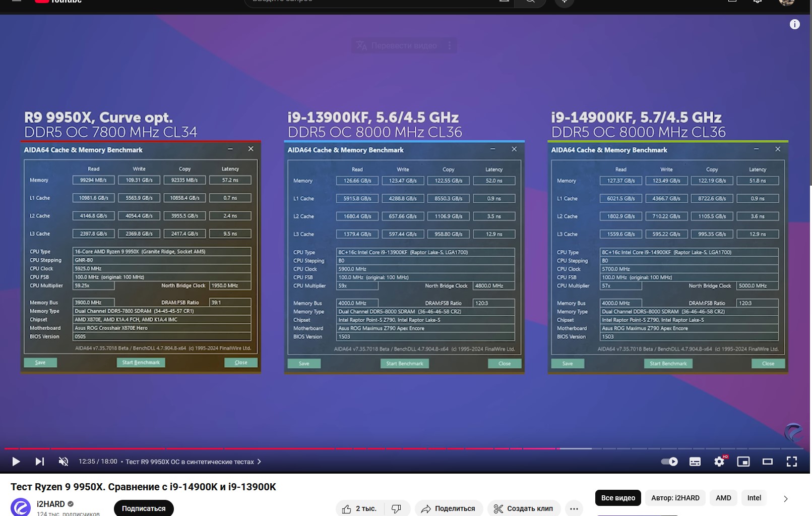Image resolution: width=812 pixels, height=516 pixels.
Task: Open the i2HARD channel name link
Action: pos(51,504)
